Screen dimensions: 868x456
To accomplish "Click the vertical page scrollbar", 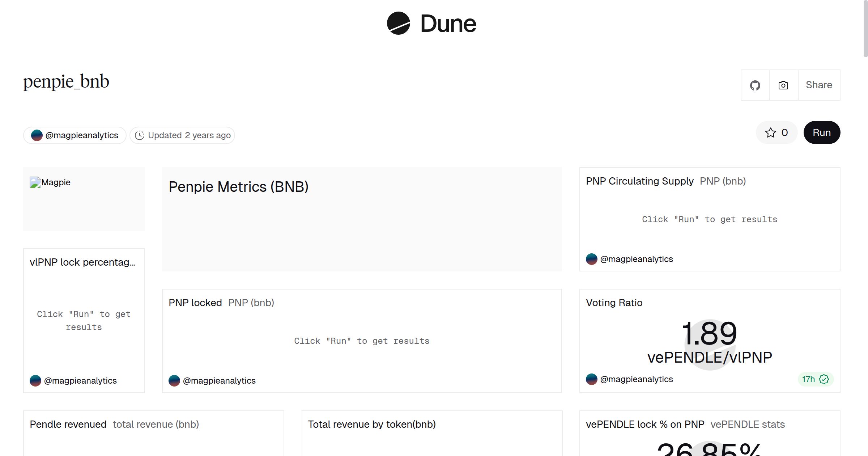I will pyautogui.click(x=865, y=29).
